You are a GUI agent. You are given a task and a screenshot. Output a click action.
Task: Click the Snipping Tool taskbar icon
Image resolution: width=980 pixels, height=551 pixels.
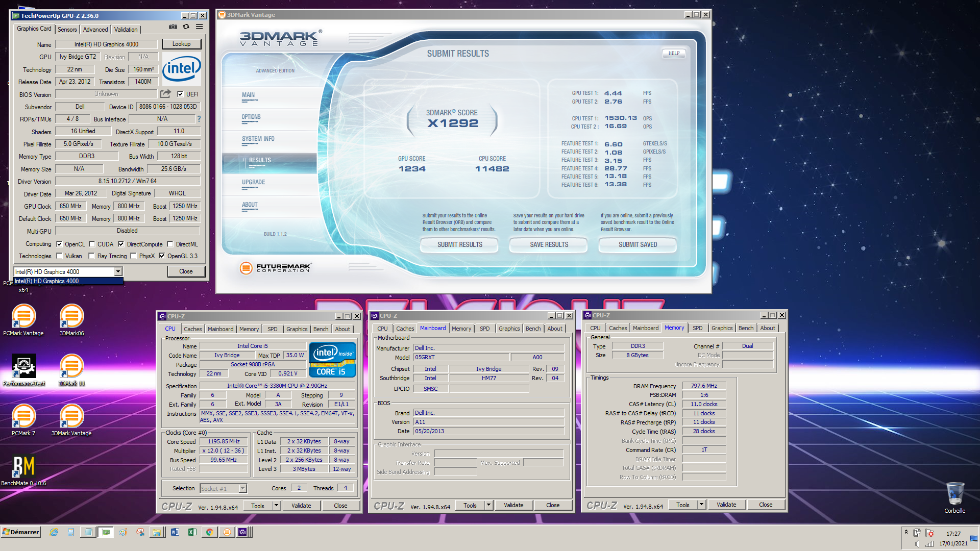140,532
